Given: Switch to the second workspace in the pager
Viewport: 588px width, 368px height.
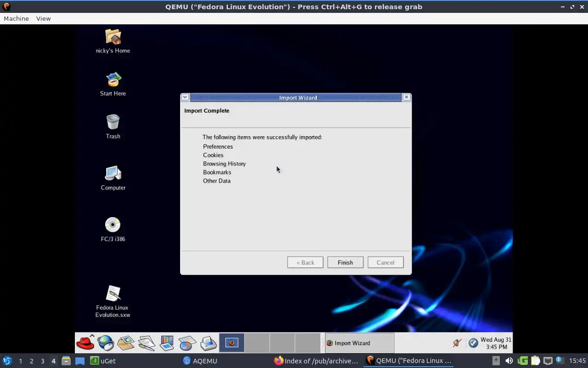Looking at the screenshot, I should coord(257,343).
